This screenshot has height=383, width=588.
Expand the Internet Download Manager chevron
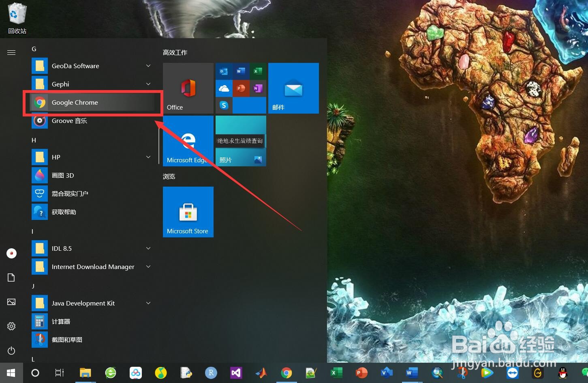148,267
